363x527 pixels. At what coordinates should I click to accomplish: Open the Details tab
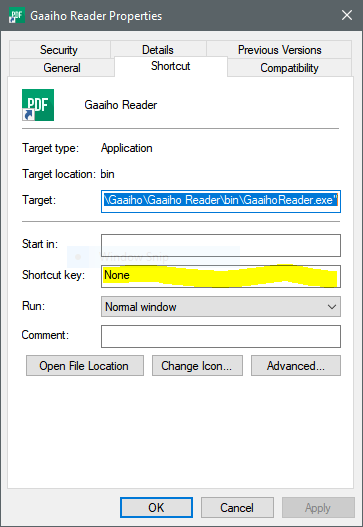point(158,50)
